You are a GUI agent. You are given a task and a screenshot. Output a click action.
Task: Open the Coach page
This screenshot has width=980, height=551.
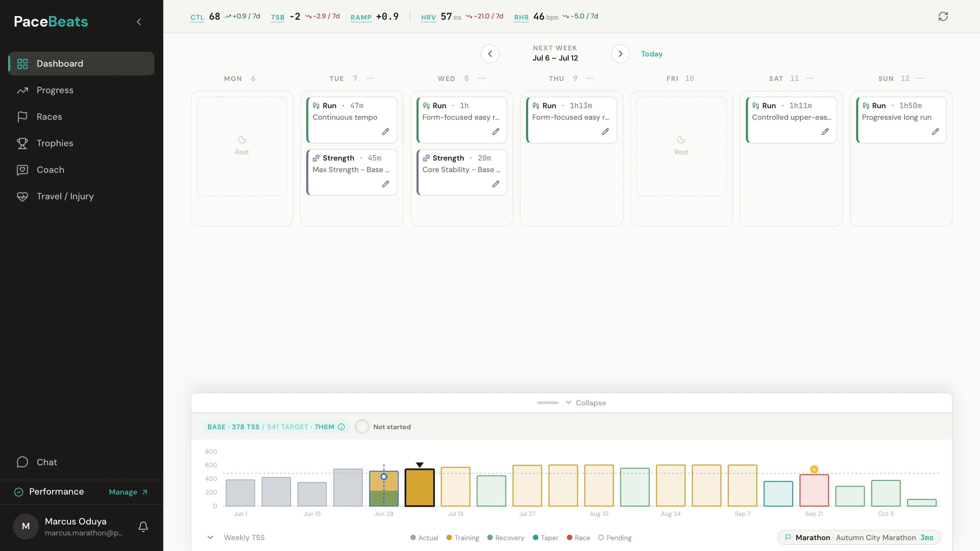pyautogui.click(x=81, y=169)
